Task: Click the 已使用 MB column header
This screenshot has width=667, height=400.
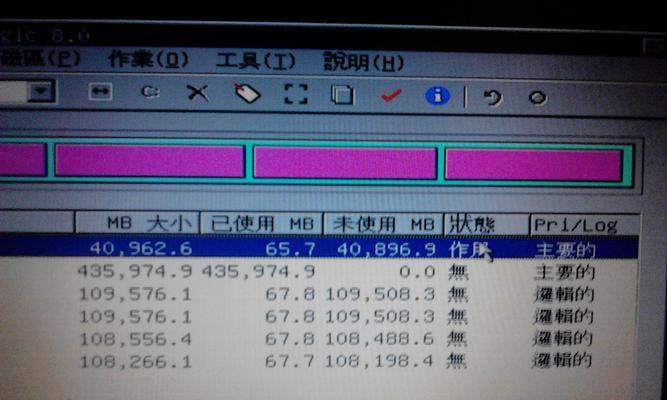Action: [261, 223]
